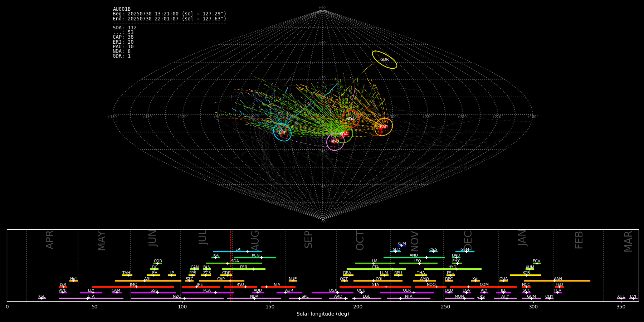Click the 'GDR: 1' count in the legend

click(x=122, y=56)
